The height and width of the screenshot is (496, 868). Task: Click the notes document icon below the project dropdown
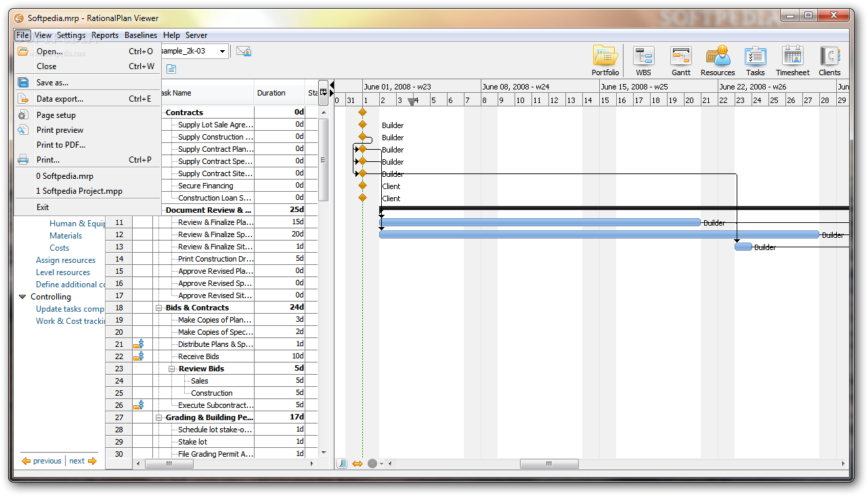pos(171,68)
